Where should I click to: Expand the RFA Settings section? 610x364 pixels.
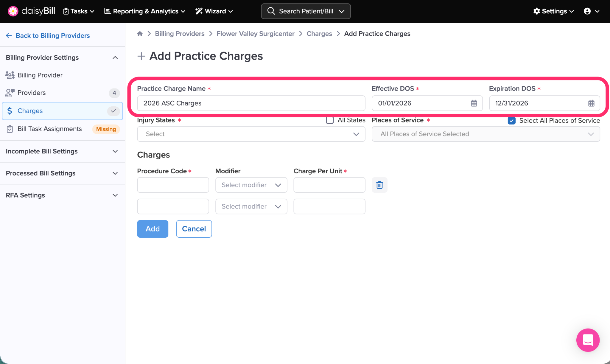coord(62,195)
